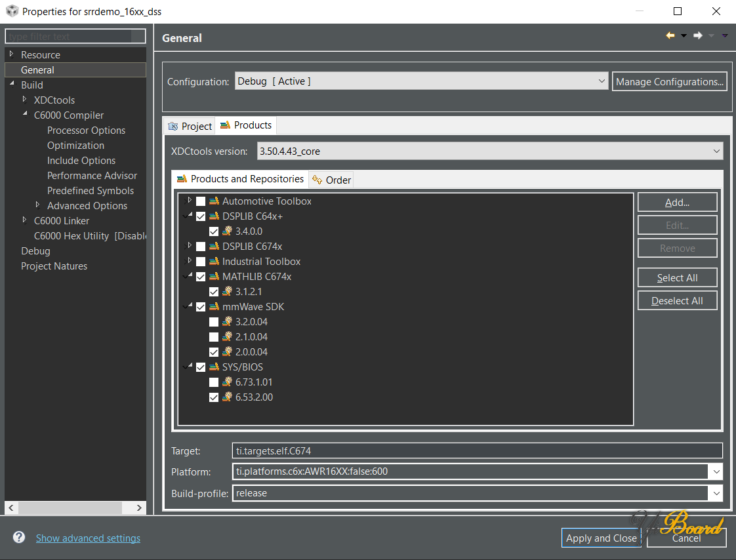
Task: Switch to the Project tab
Action: click(x=190, y=126)
